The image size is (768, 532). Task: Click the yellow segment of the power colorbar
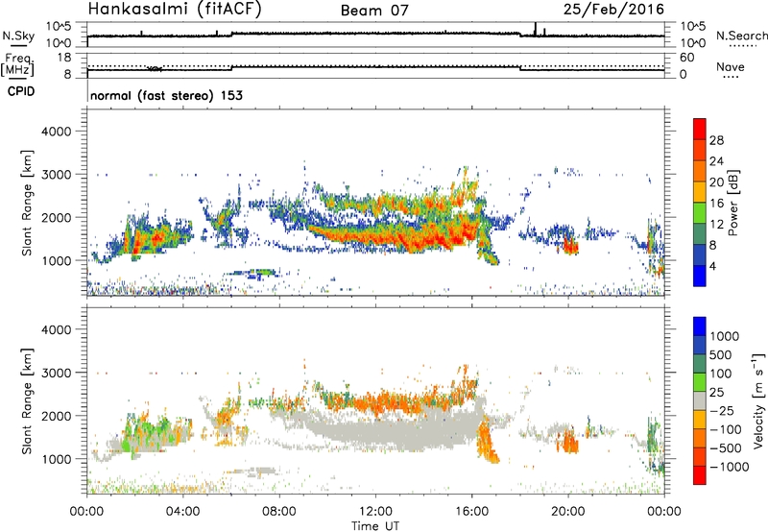pyautogui.click(x=700, y=192)
